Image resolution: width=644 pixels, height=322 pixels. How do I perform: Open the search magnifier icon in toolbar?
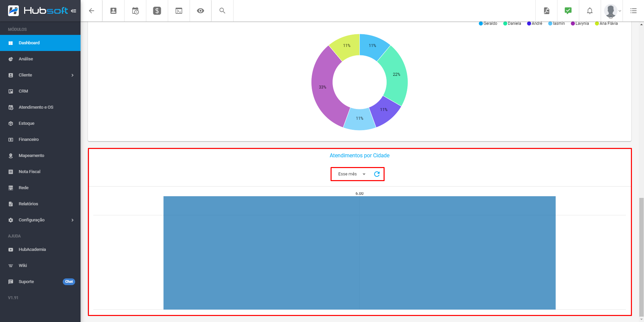click(222, 10)
